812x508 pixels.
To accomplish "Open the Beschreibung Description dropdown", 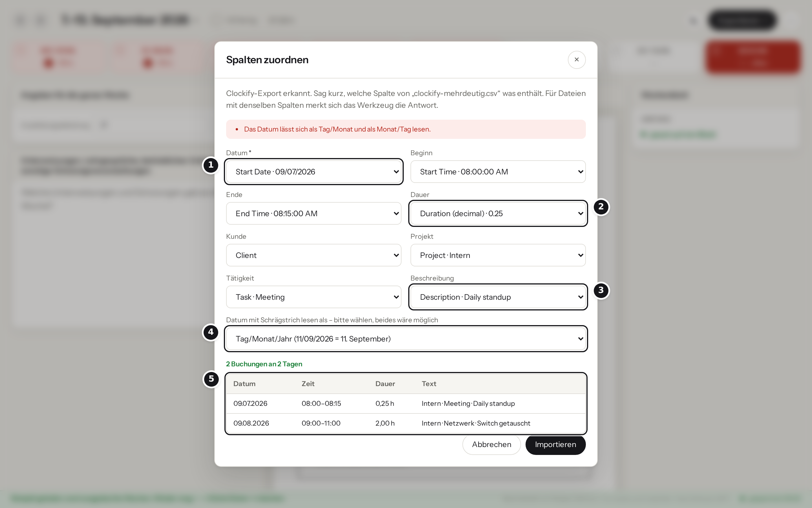I will pos(498,297).
